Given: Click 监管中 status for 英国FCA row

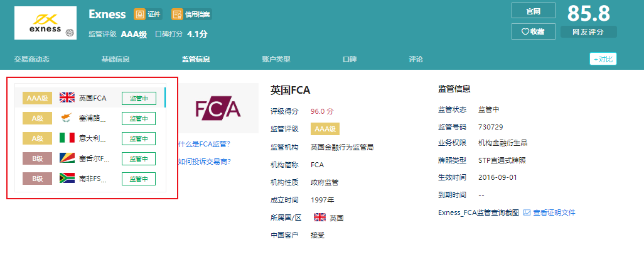Looking at the screenshot, I should pos(139,98).
